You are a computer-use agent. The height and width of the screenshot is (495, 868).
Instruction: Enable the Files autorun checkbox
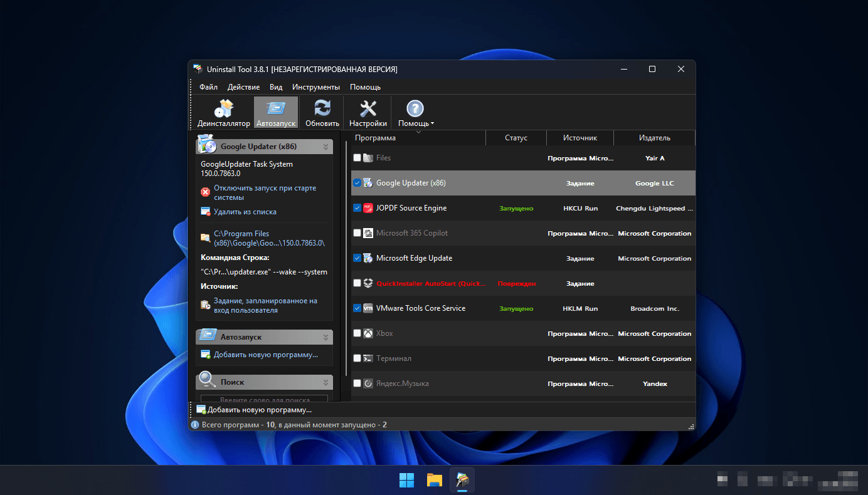tap(357, 158)
